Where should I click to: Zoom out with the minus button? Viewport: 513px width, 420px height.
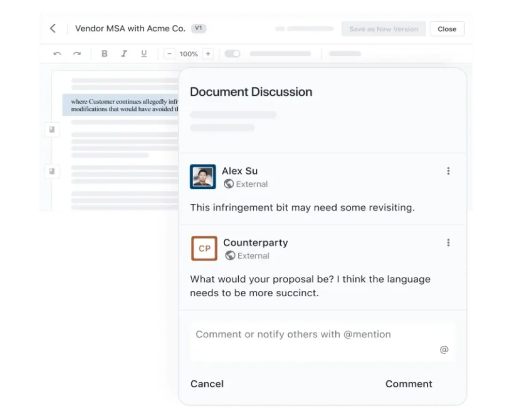point(170,54)
